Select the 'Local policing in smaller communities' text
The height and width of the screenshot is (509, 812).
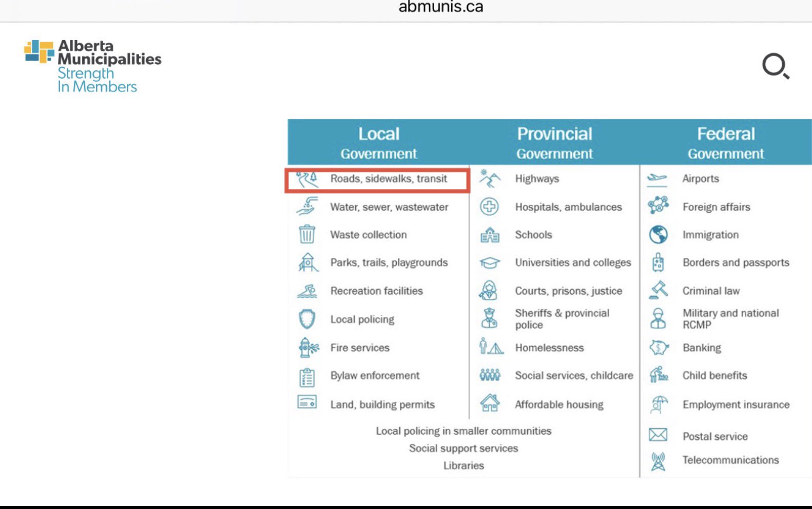click(463, 431)
